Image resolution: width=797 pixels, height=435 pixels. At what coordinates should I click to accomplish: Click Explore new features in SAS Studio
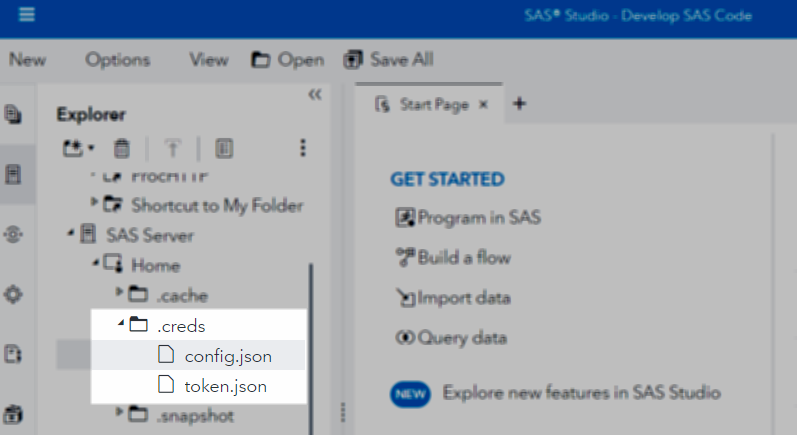[x=581, y=393]
